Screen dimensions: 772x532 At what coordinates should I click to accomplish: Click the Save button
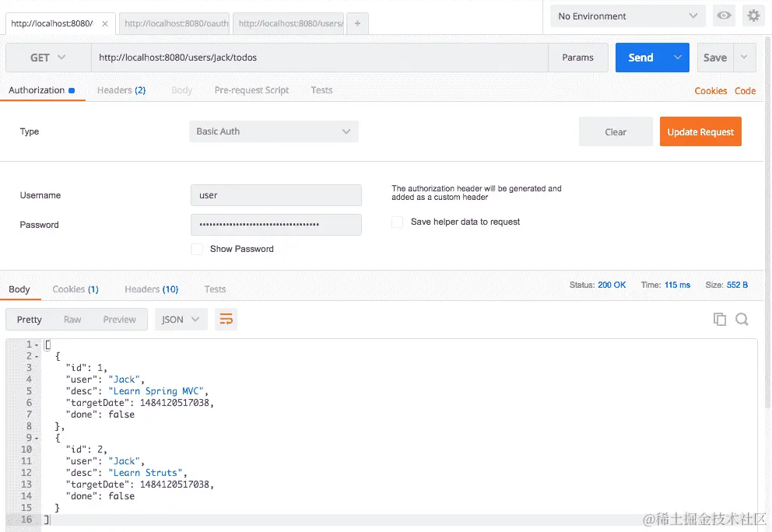(x=715, y=58)
